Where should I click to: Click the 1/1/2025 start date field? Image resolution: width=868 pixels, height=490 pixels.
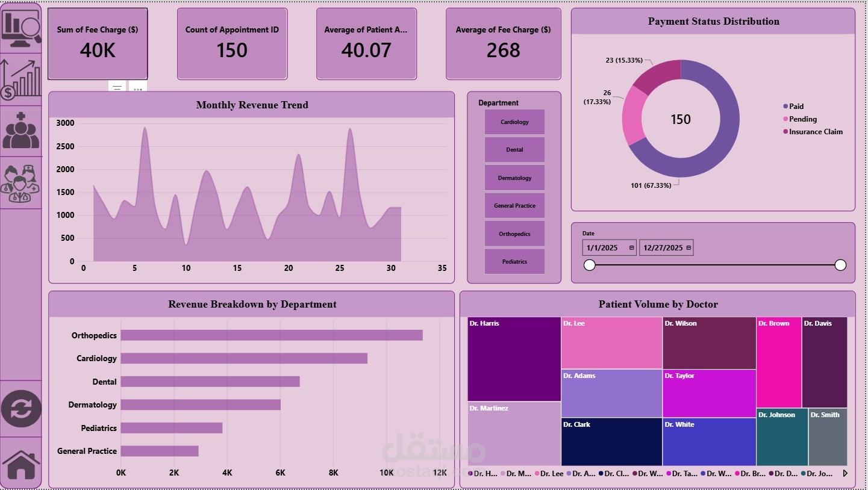pos(609,247)
